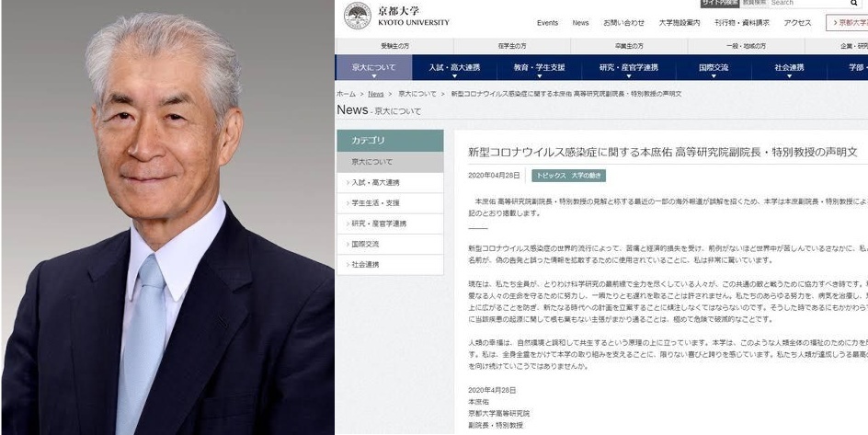The width and height of the screenshot is (868, 435).
Task: Click the 2020年04月28日 date beside the tag
Action: click(494, 176)
